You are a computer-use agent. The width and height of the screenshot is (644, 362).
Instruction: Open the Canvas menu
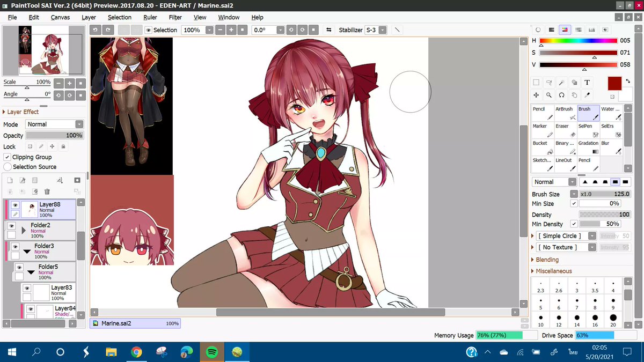click(x=60, y=17)
